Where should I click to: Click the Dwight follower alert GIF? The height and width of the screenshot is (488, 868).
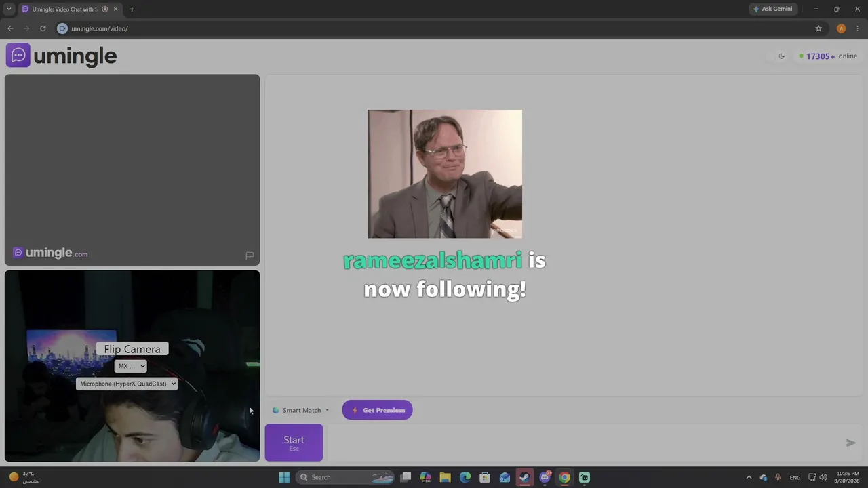445,174
